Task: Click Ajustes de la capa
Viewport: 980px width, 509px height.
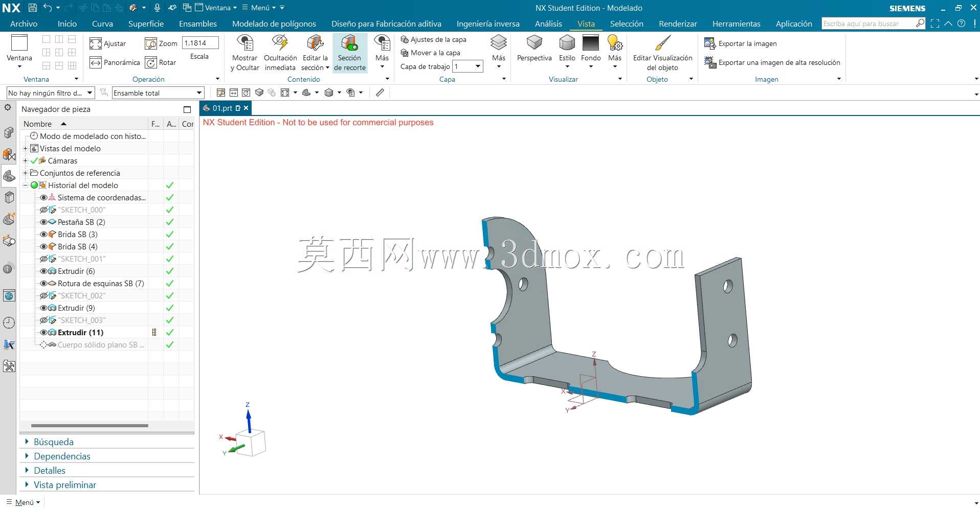Action: click(433, 39)
